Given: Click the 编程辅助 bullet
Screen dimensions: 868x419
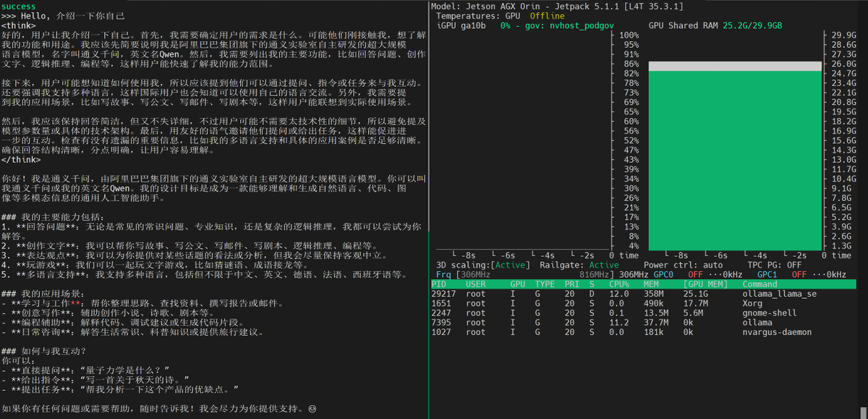Looking at the screenshot, I should click(x=122, y=323).
